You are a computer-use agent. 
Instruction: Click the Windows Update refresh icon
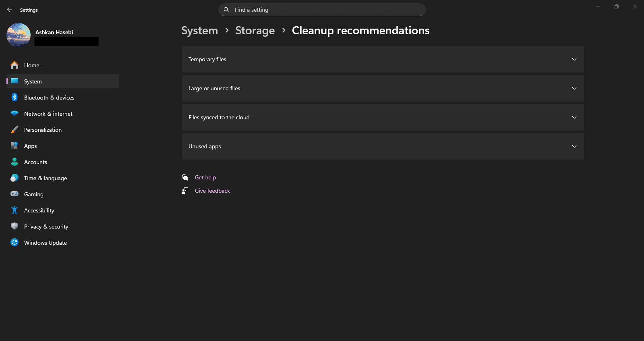click(x=14, y=243)
